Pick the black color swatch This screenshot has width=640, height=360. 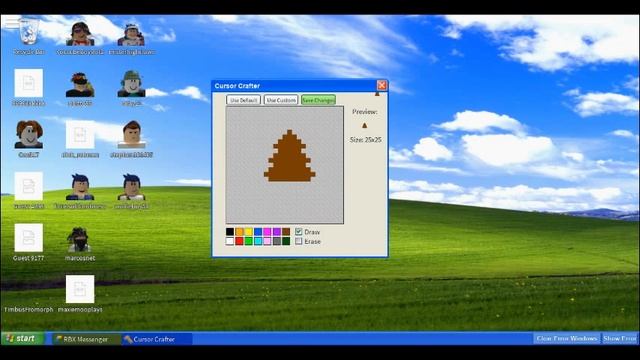pos(230,232)
